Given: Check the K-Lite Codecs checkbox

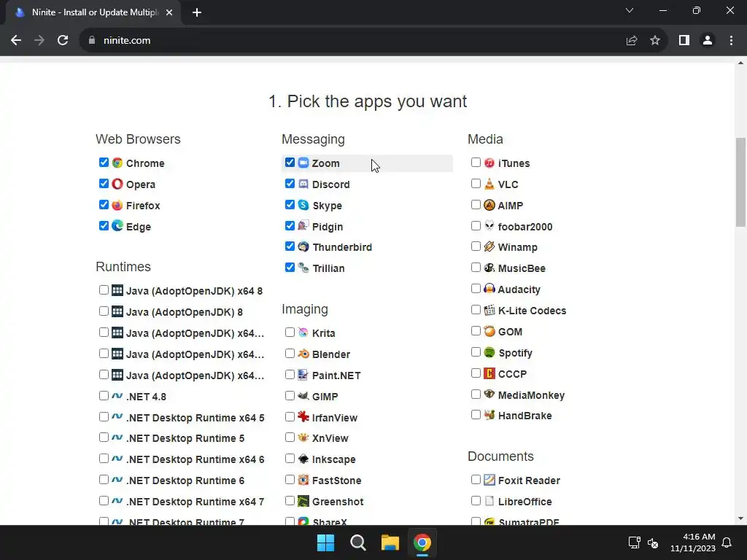Looking at the screenshot, I should pyautogui.click(x=476, y=309).
